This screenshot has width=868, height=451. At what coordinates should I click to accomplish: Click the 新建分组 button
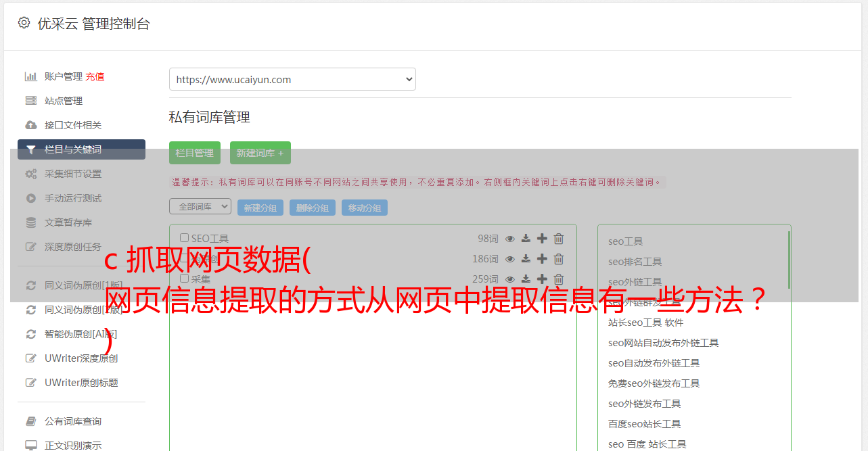pyautogui.click(x=260, y=208)
